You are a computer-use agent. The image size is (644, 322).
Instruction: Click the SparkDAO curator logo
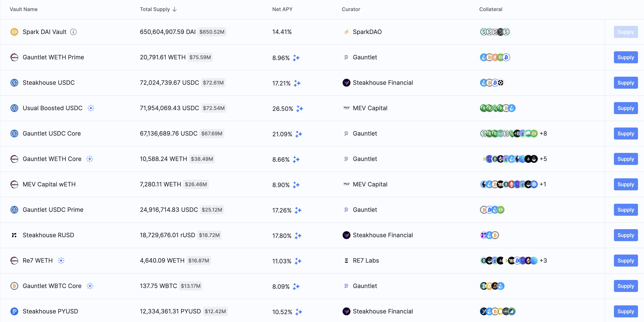point(346,32)
